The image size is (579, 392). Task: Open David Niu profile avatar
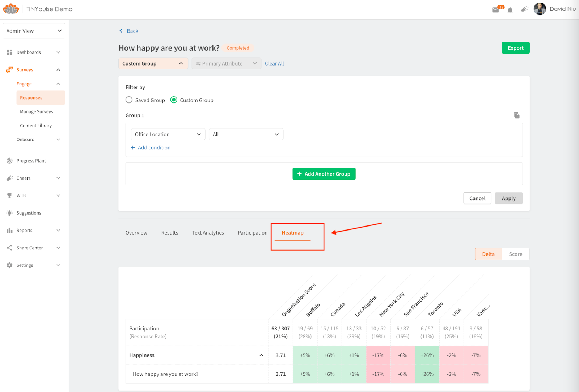click(x=540, y=9)
